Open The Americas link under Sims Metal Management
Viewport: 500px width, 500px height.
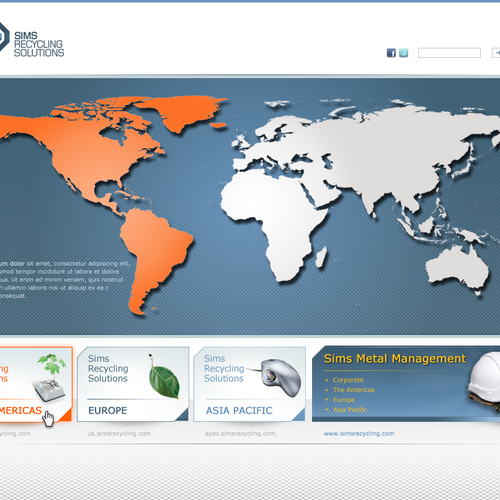pyautogui.click(x=353, y=390)
